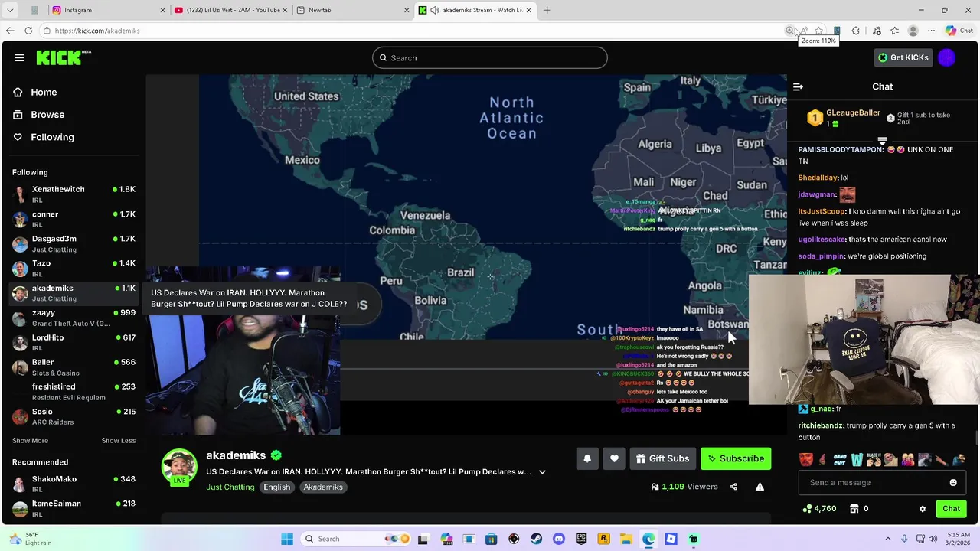The width and height of the screenshot is (980, 551).
Task: Click the green Chat send button
Action: pyautogui.click(x=951, y=509)
